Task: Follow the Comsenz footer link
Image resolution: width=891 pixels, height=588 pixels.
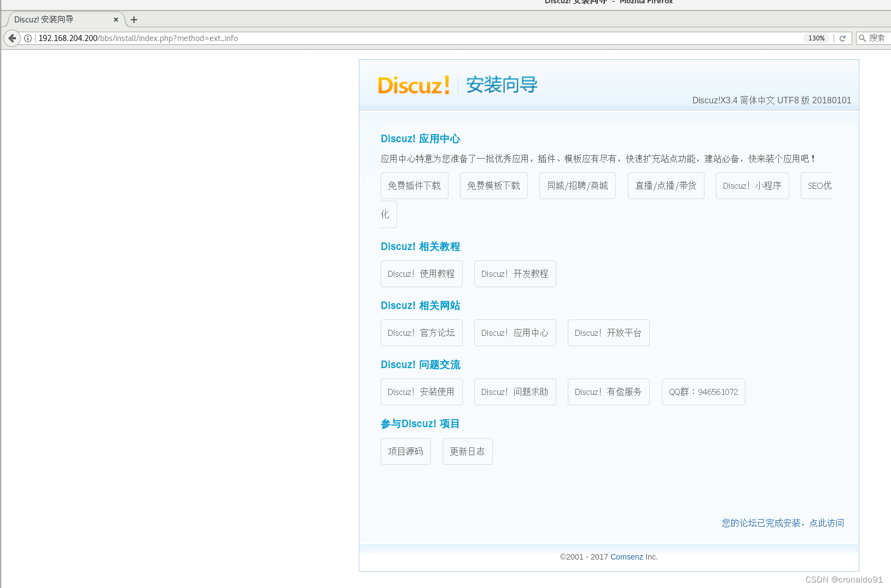Action: click(x=627, y=557)
